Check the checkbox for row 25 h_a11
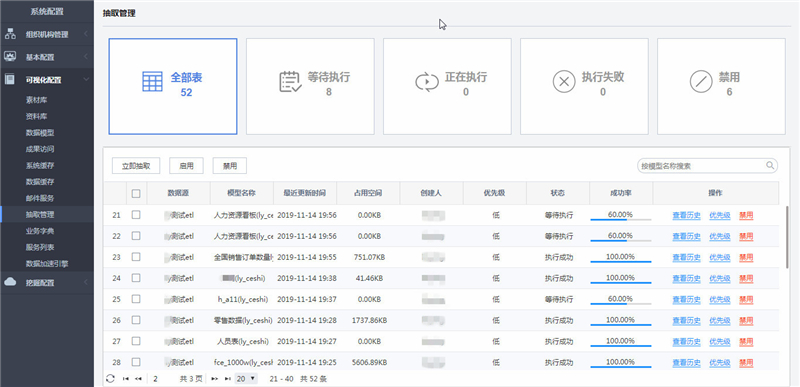 pos(136,299)
